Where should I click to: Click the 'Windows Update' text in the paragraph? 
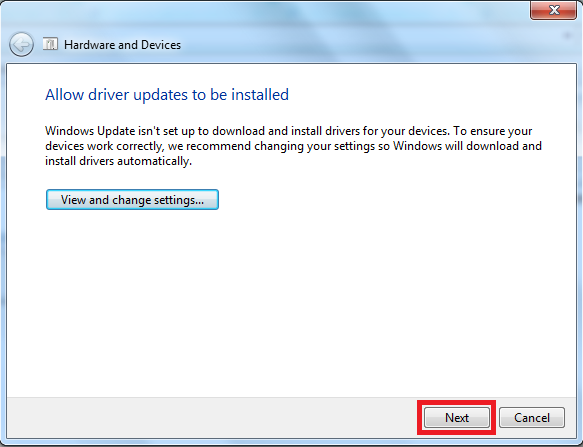tap(90, 131)
